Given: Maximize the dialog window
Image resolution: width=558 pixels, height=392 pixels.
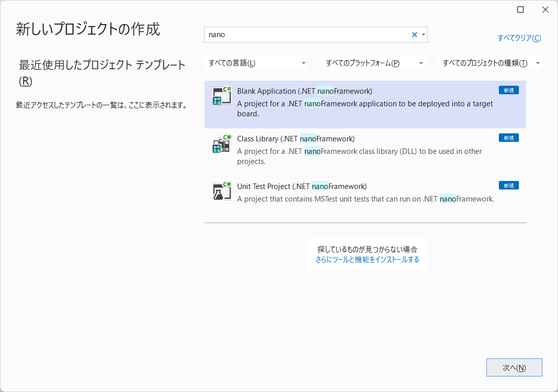Looking at the screenshot, I should [520, 10].
